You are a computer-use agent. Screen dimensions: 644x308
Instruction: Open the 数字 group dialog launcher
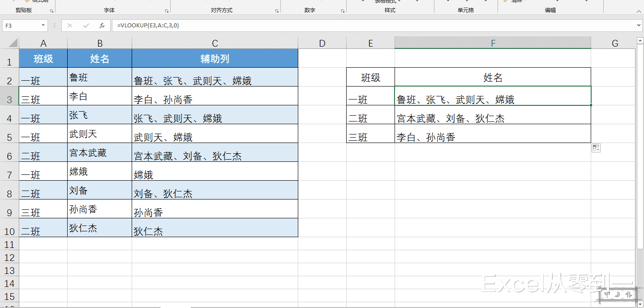click(x=343, y=10)
